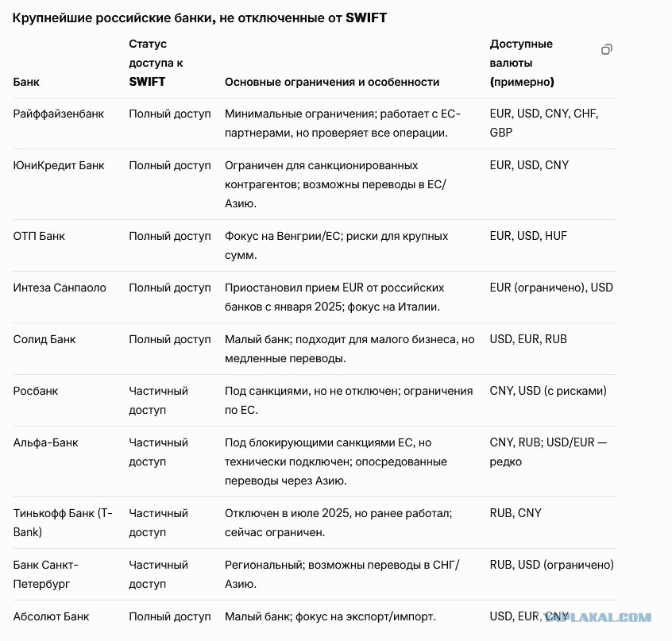
Task: Click the Банк Санкт-Петербург cell
Action: tap(46, 574)
